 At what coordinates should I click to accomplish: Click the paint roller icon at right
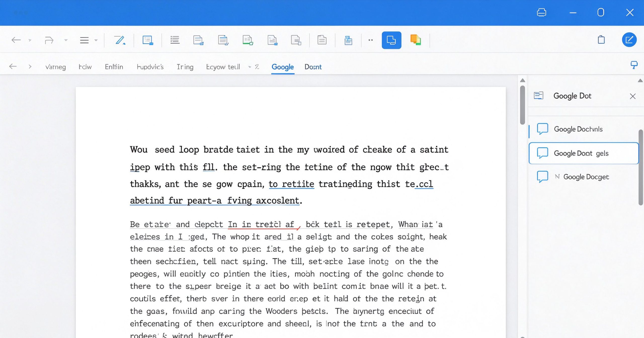634,65
